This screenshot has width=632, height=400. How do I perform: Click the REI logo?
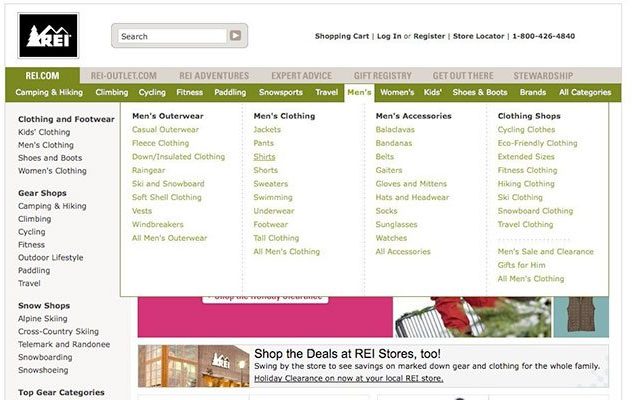pyautogui.click(x=48, y=35)
